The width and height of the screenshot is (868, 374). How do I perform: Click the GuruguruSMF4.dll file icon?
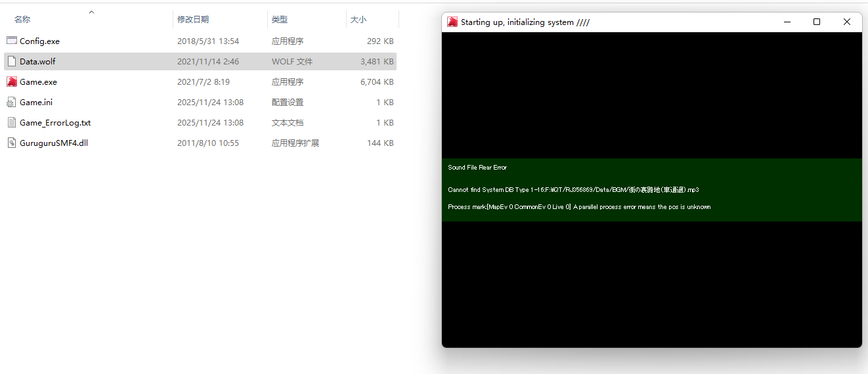coord(11,143)
